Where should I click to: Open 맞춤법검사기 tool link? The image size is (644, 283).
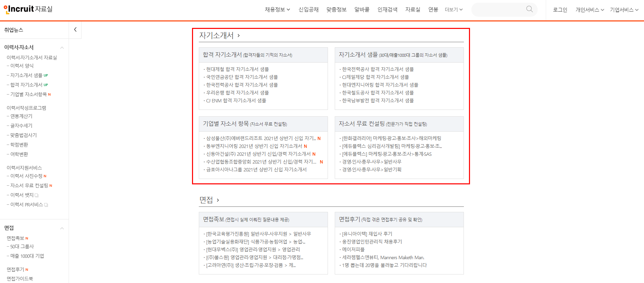pos(23,135)
